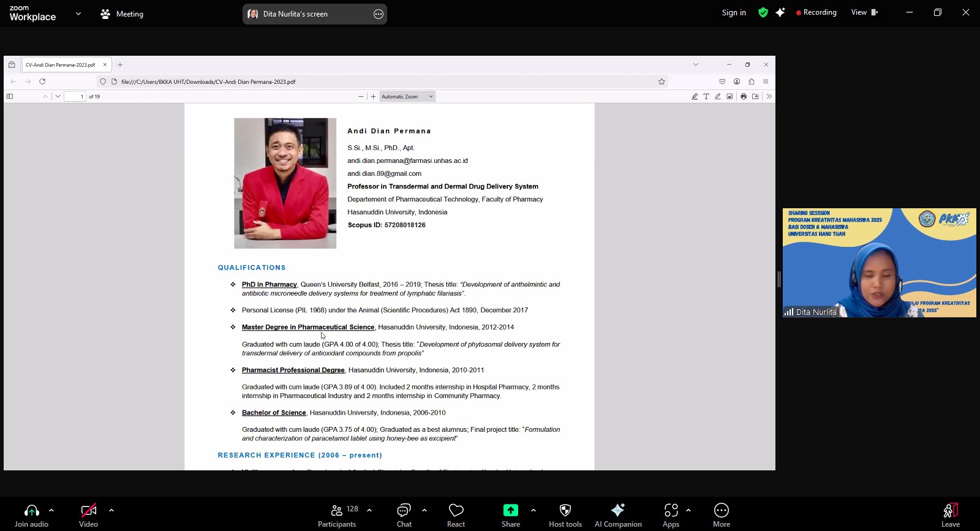This screenshot has height=531, width=980.
Task: Expand audio options arrow next to Join audio
Action: [51, 510]
